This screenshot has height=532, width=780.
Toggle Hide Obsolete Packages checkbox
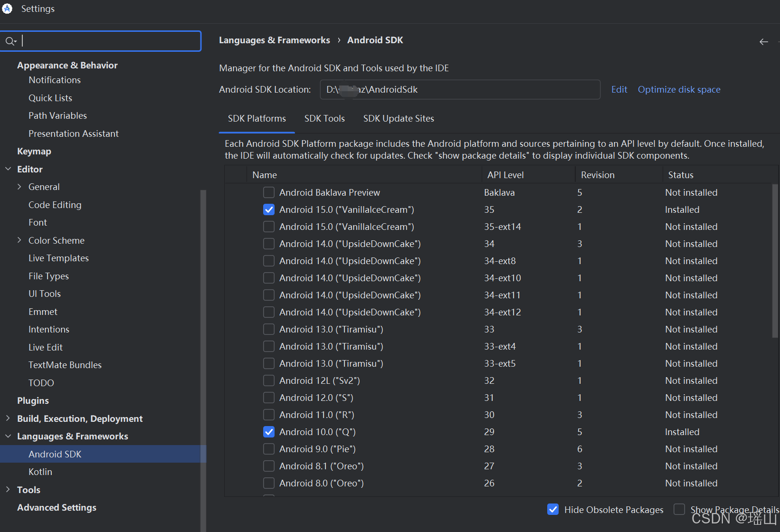(553, 509)
